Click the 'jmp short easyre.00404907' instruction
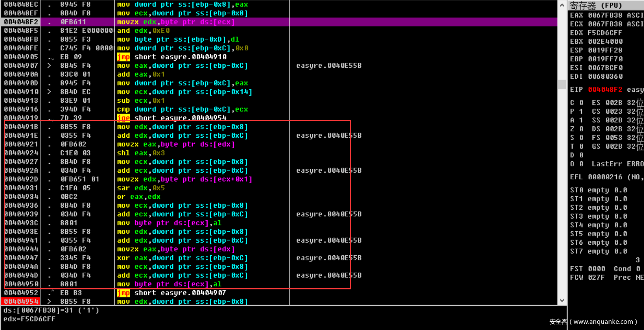644x330 pixels. point(171,293)
